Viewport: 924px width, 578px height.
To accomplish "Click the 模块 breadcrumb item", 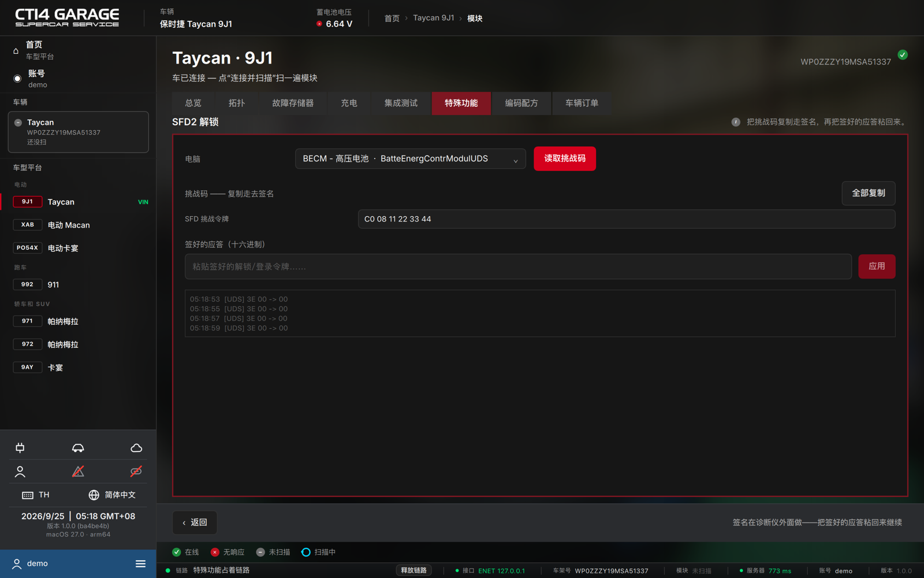I will (475, 18).
